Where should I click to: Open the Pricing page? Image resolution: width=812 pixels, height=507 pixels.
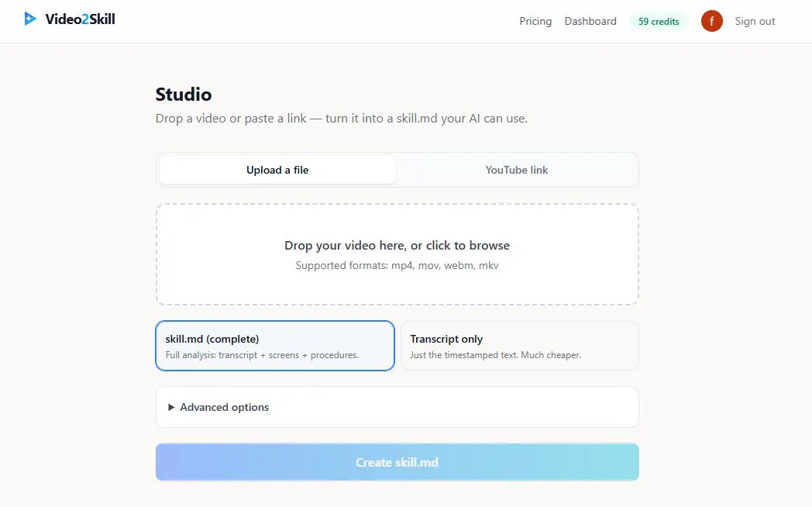(x=535, y=21)
